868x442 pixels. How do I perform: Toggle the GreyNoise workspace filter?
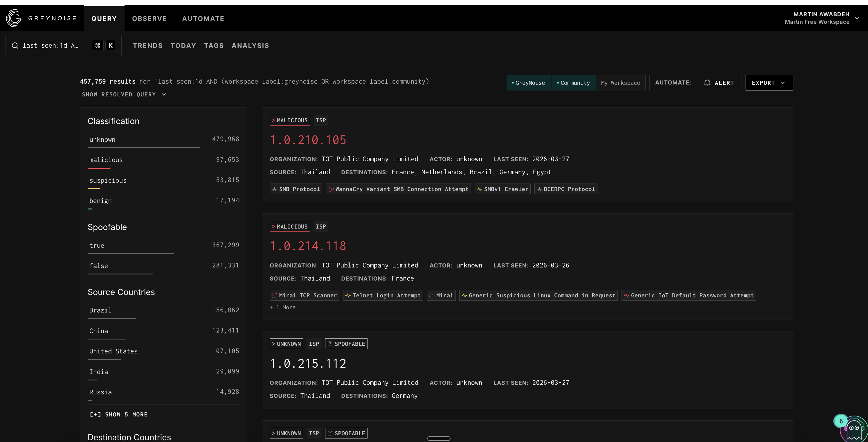click(528, 83)
